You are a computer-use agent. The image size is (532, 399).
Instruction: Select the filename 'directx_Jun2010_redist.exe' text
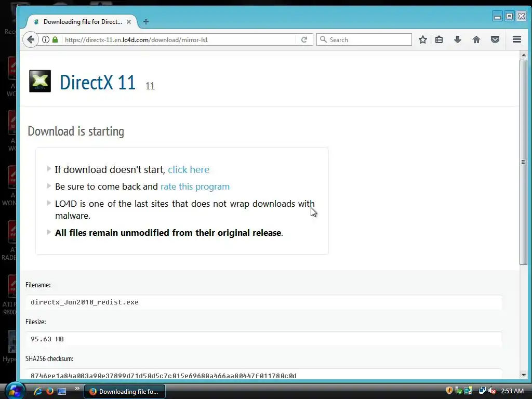[x=85, y=302]
